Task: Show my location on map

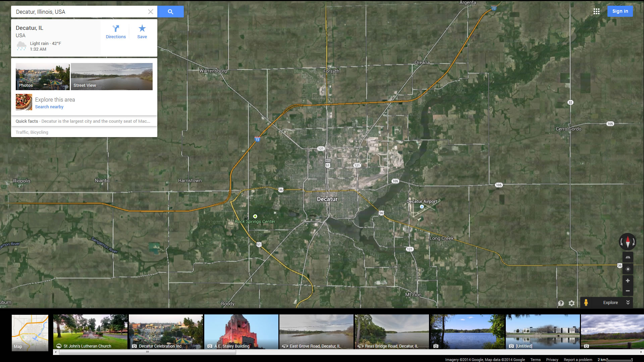Action: (x=628, y=269)
